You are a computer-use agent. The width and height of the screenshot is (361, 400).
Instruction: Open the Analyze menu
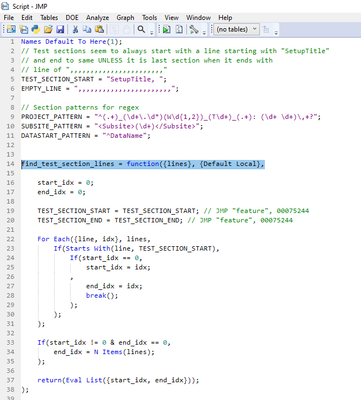pyautogui.click(x=97, y=18)
